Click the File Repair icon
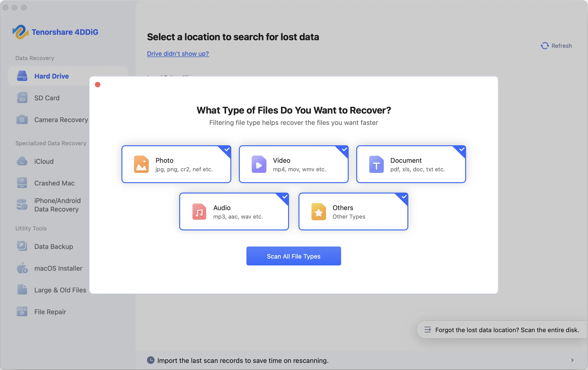 [22, 312]
